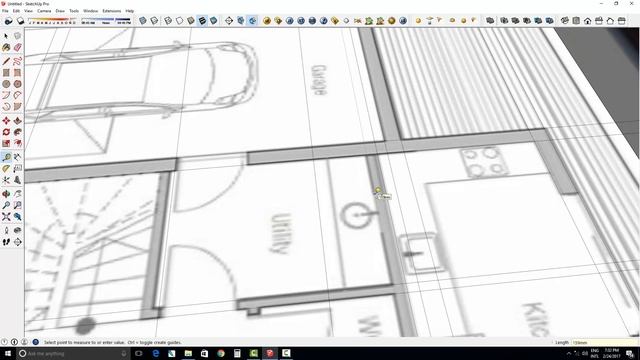Screen dimensions: 640x360
Task: Click the Outer Shell solid tool
Action: click(x=490, y=20)
